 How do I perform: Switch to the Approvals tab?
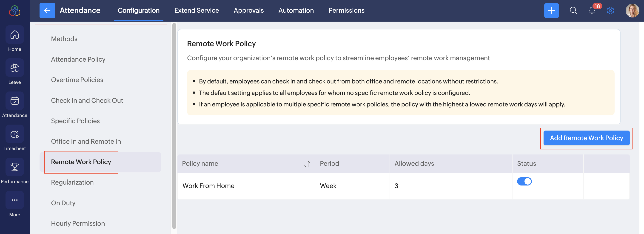coord(248,11)
